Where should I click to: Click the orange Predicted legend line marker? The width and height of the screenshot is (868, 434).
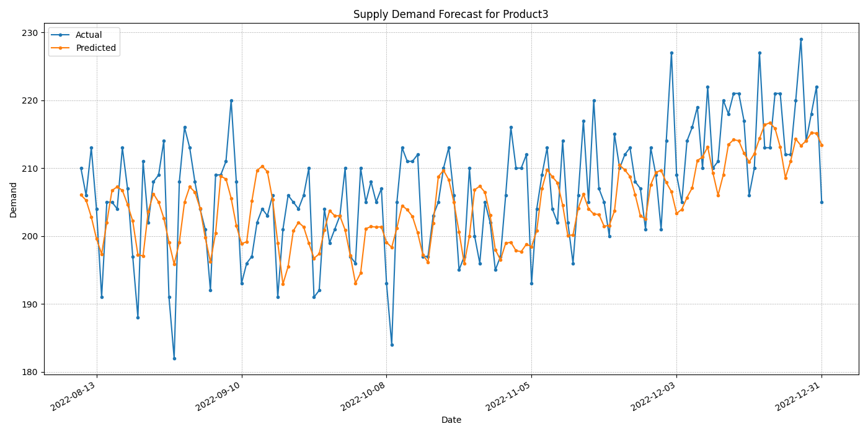[x=61, y=48]
